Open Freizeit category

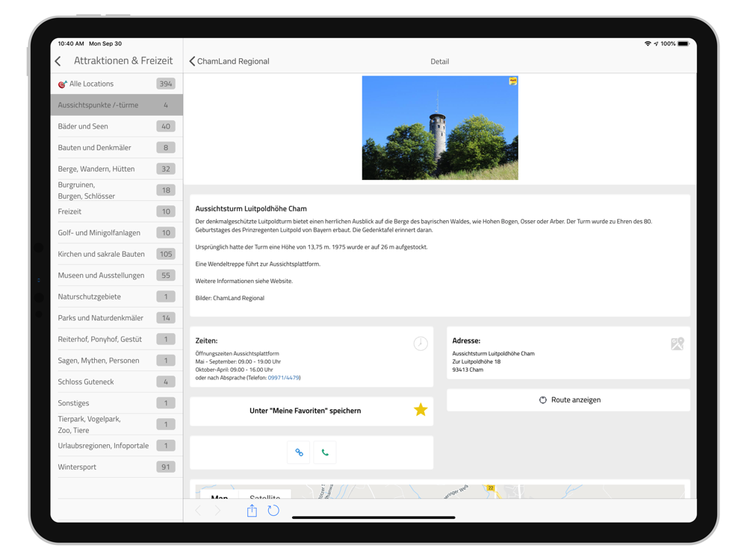(117, 211)
